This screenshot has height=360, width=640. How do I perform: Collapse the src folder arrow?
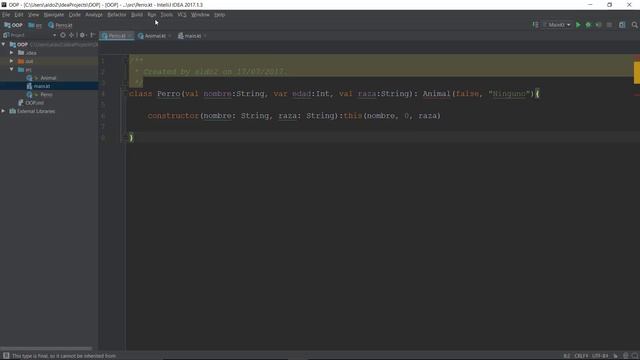[11, 69]
